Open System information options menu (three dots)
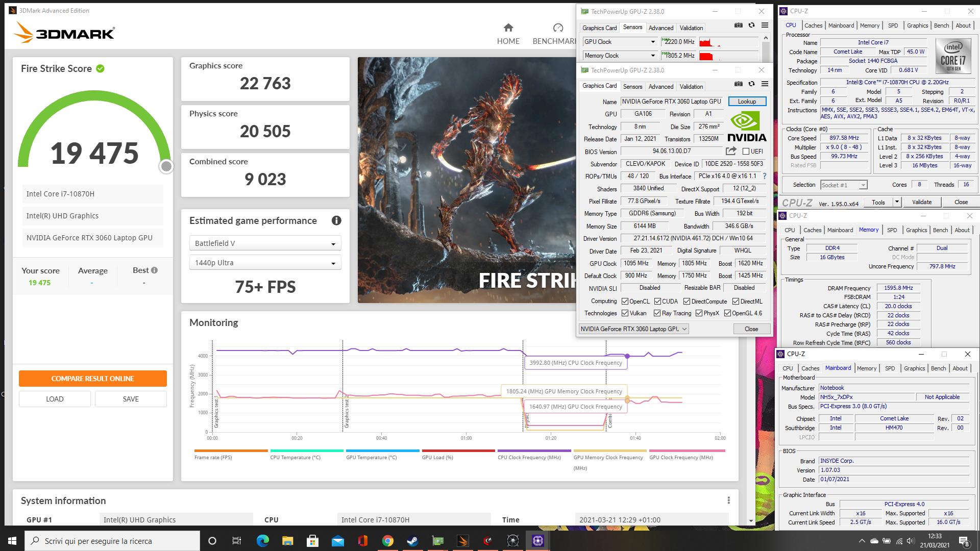The height and width of the screenshot is (551, 980). [x=728, y=500]
